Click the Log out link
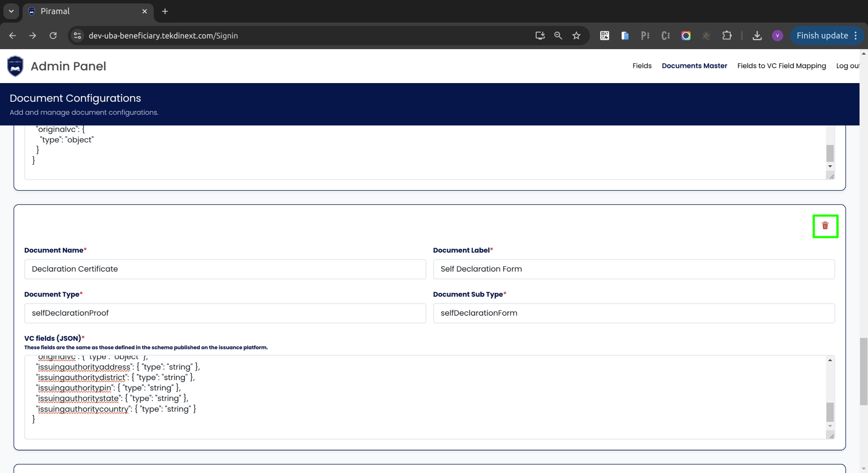The image size is (868, 473). click(x=847, y=66)
